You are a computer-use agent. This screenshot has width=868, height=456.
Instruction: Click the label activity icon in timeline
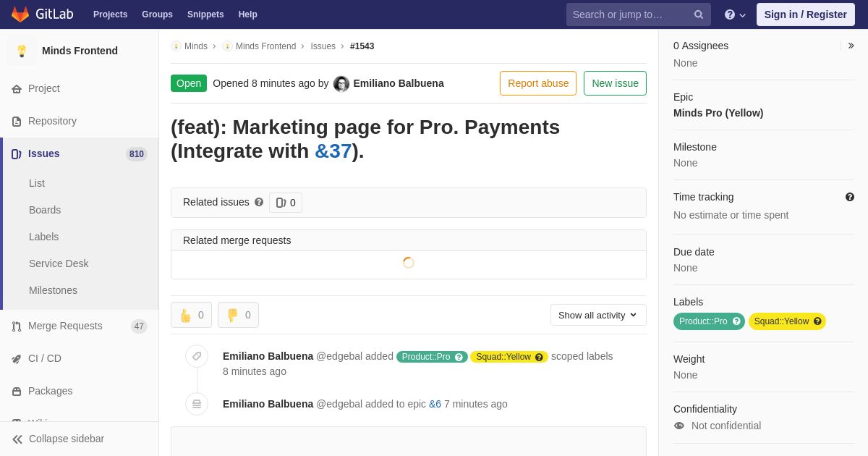(197, 356)
